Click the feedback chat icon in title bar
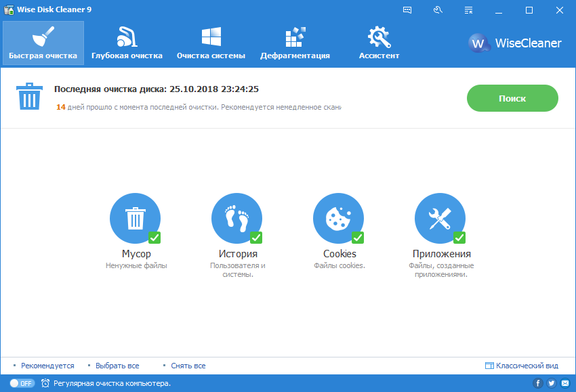The height and width of the screenshot is (392, 576). pyautogui.click(x=407, y=10)
